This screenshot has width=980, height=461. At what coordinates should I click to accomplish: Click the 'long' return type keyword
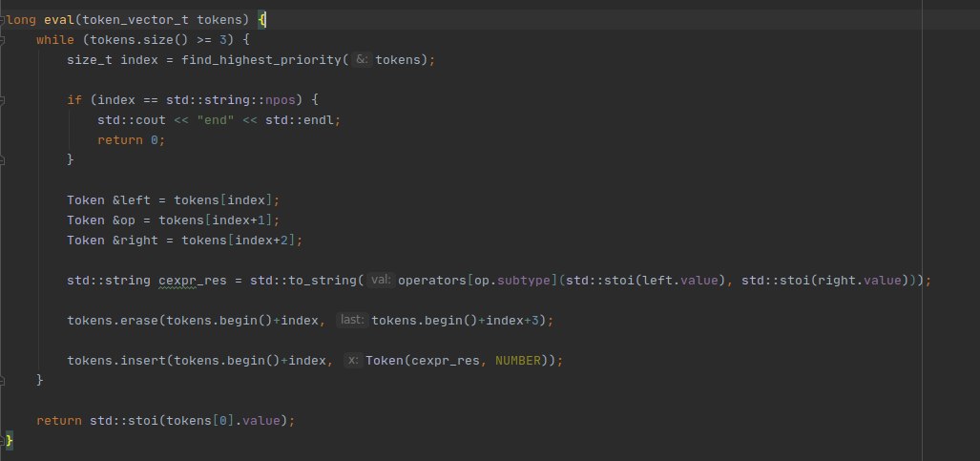pyautogui.click(x=21, y=20)
